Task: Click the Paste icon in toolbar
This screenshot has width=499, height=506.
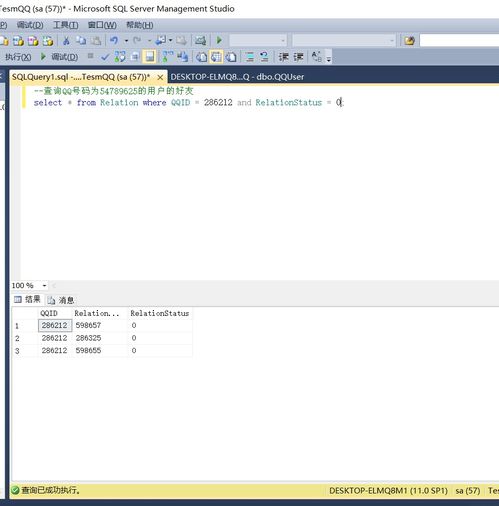Action: 96,41
